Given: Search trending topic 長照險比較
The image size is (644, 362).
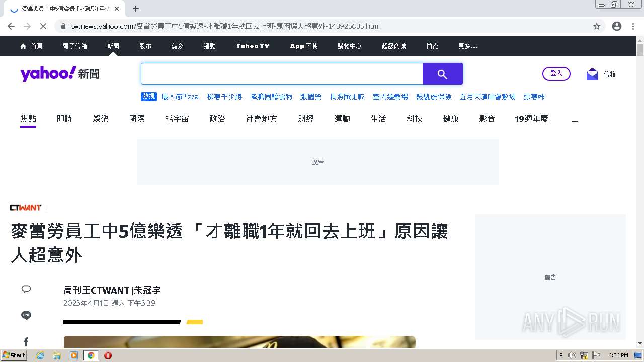Looking at the screenshot, I should pyautogui.click(x=347, y=97).
